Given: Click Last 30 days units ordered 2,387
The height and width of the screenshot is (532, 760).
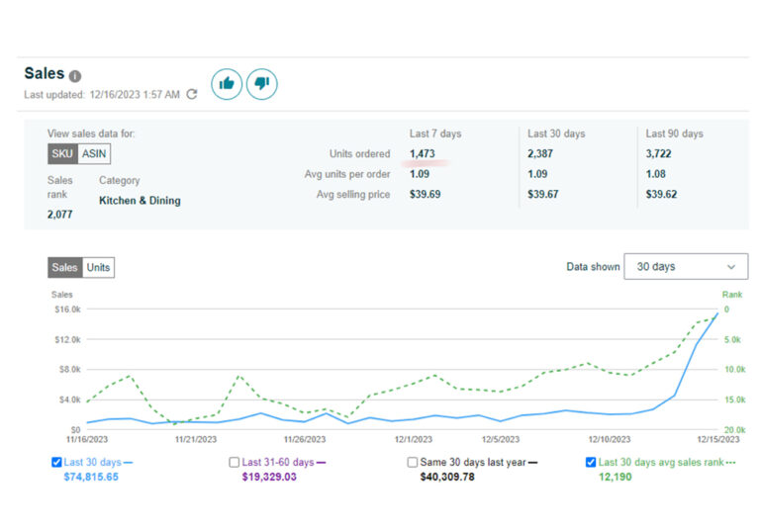Looking at the screenshot, I should pyautogui.click(x=540, y=153).
